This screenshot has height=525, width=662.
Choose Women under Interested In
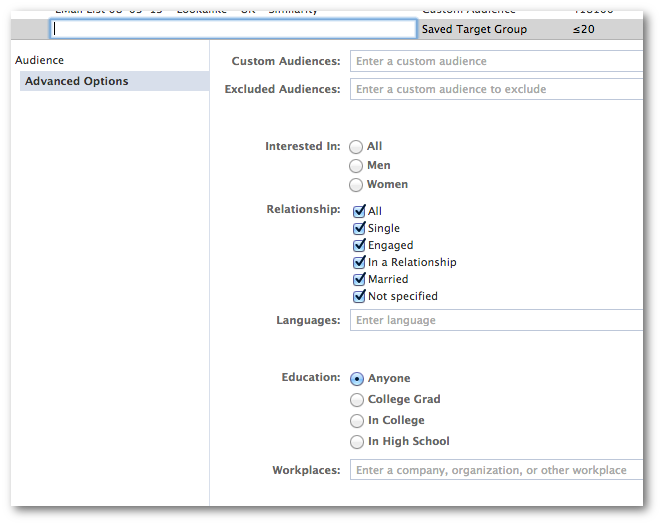click(x=355, y=184)
